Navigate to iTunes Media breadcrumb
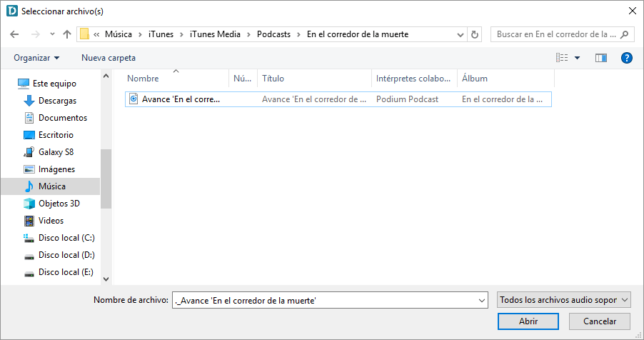The image size is (644, 340). coord(215,34)
